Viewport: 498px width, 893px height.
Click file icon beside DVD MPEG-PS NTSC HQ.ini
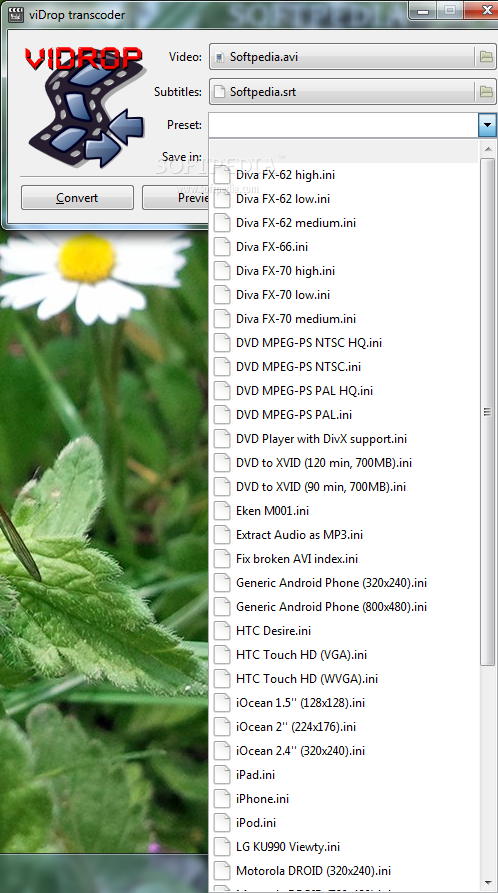coord(222,343)
